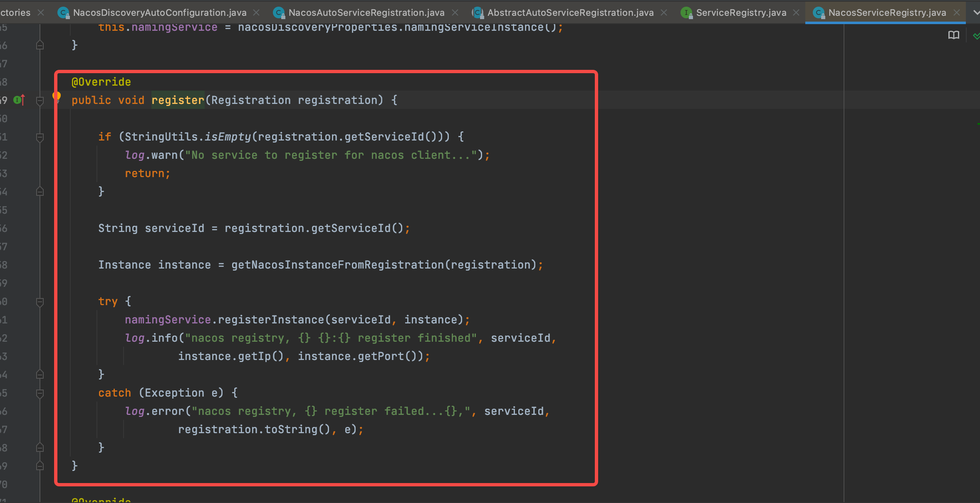Click registration.toString() call

254,429
